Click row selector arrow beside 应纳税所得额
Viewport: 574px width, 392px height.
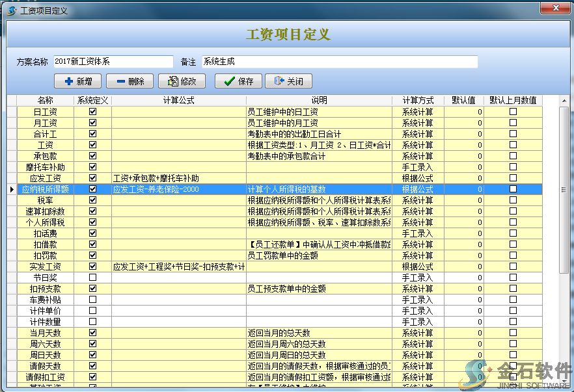[11, 189]
